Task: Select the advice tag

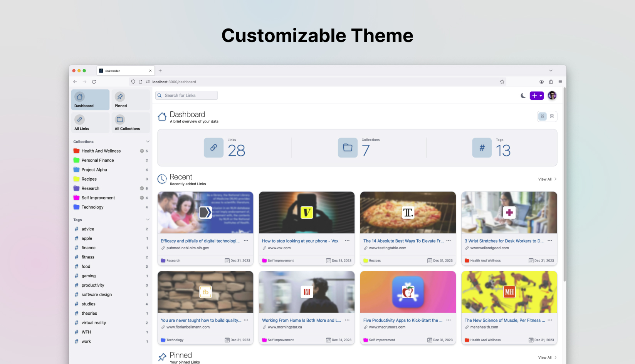Action: 111,229
